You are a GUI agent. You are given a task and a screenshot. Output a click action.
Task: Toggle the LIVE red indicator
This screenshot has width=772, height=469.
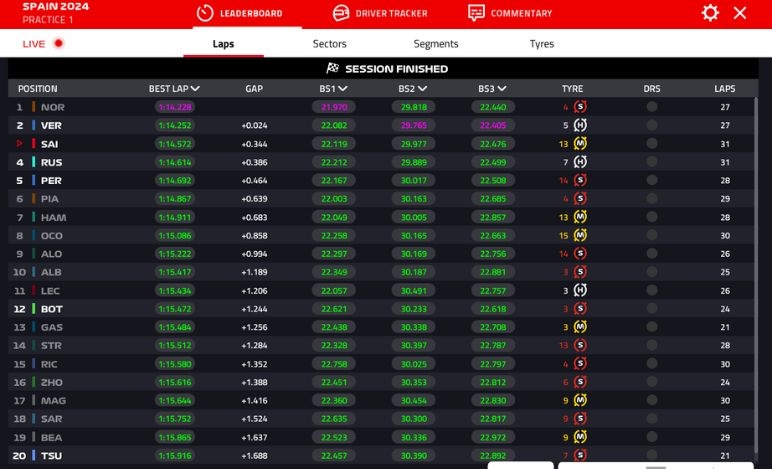click(59, 44)
